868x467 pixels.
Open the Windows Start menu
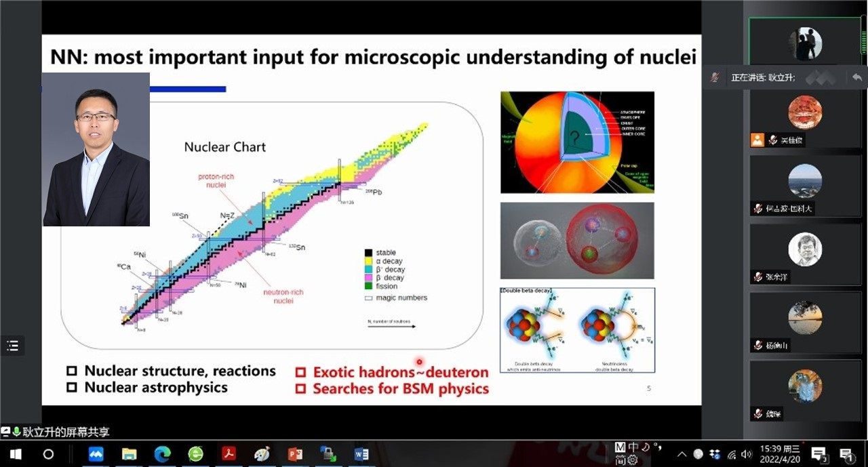tap(16, 454)
